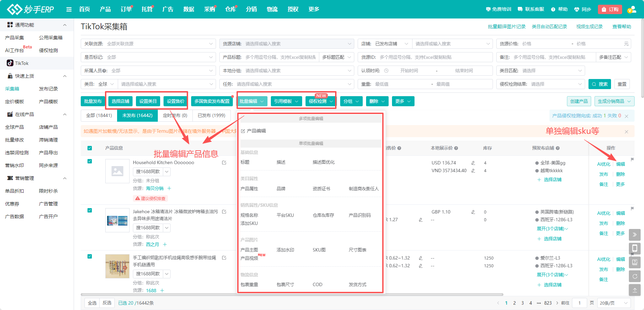The height and width of the screenshot is (310, 644).
Task: Click plus icon next to 海贝分销 source
Action: click(169, 188)
